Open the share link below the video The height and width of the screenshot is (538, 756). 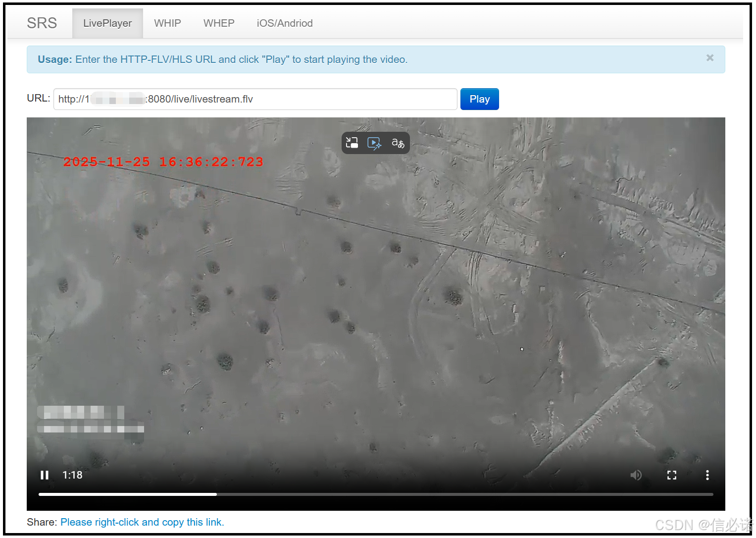pyautogui.click(x=142, y=522)
